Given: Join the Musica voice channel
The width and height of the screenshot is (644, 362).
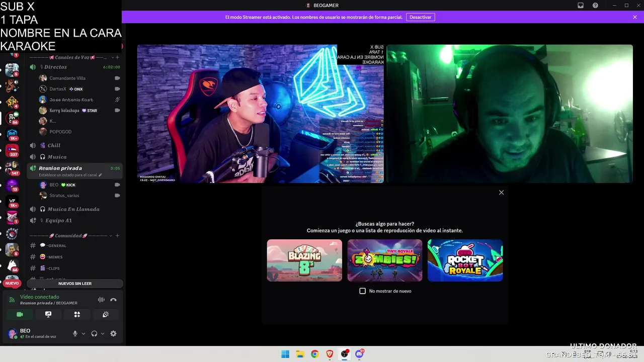Looking at the screenshot, I should 74,157.
